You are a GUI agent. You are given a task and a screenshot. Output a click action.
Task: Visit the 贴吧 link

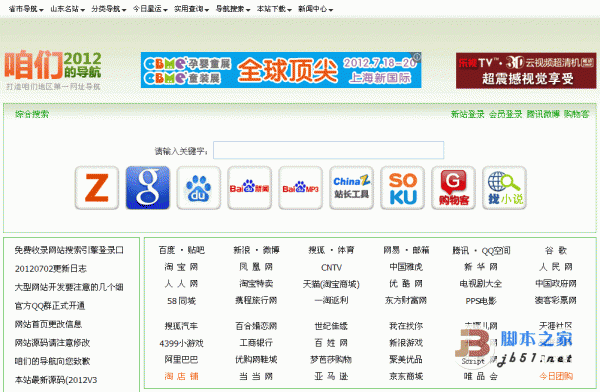coord(196,250)
